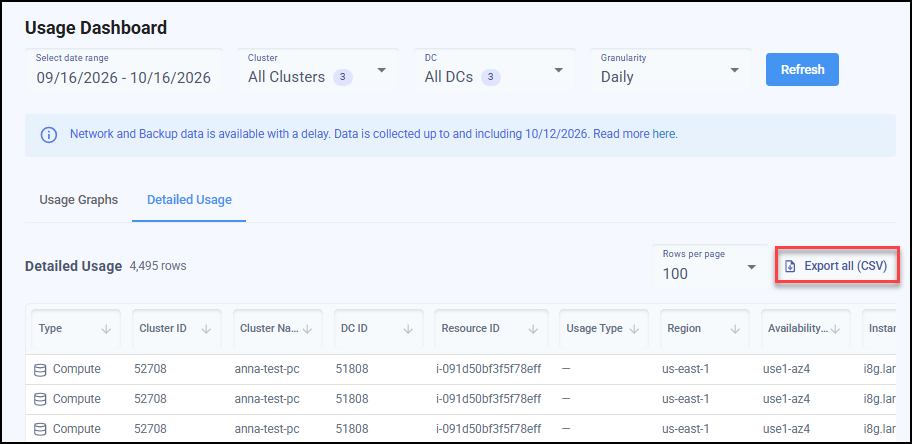Click the Usage Dashboard heading
912x444 pixels.
(96, 27)
